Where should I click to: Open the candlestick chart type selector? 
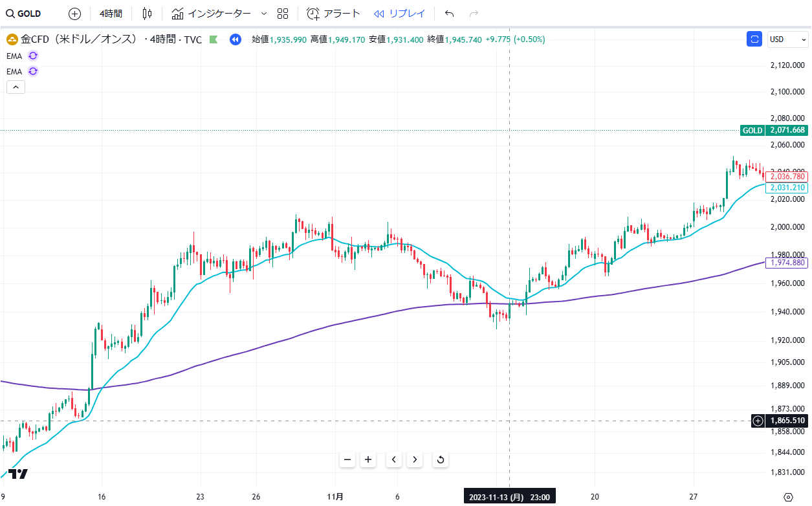(x=147, y=14)
